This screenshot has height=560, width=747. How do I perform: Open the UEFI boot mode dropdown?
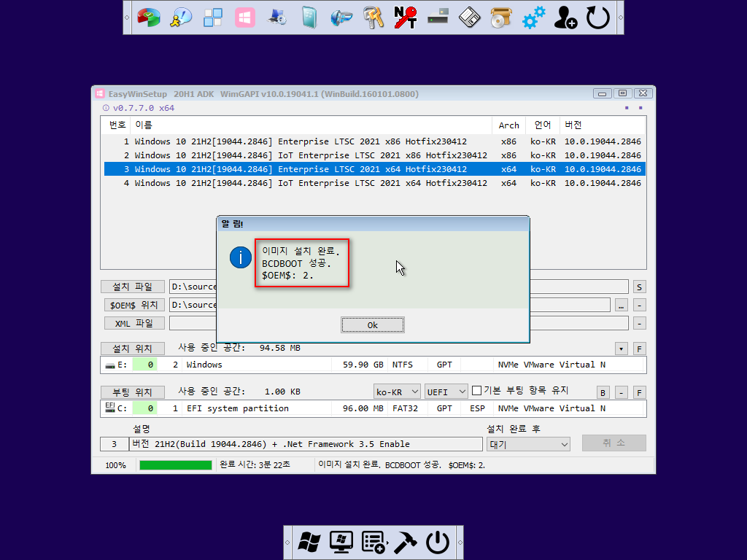click(446, 392)
